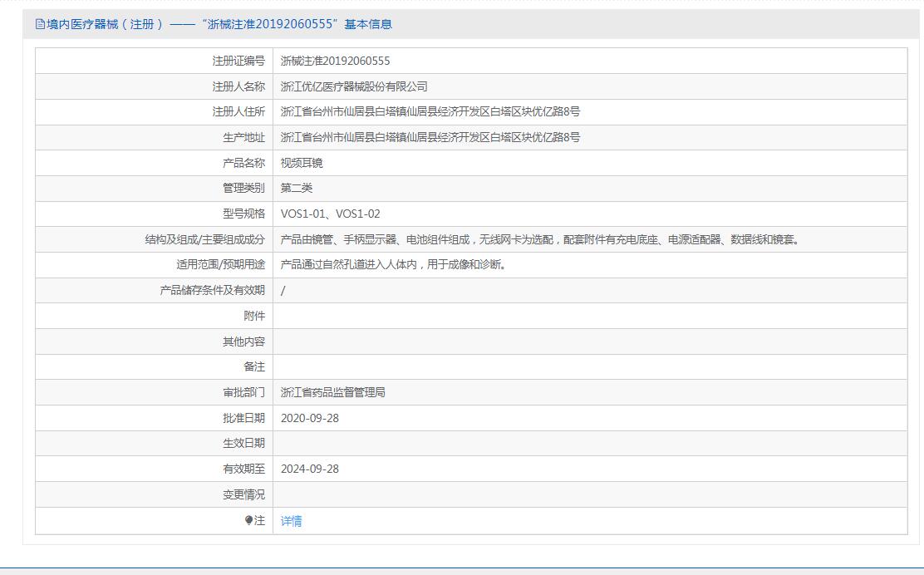Click the 生产地址 label
This screenshot has width=924, height=575.
244,137
